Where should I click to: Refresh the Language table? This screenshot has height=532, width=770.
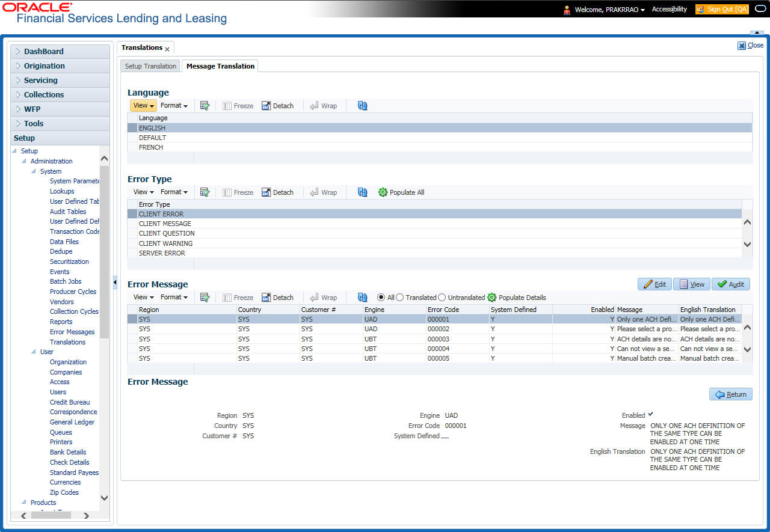(362, 106)
